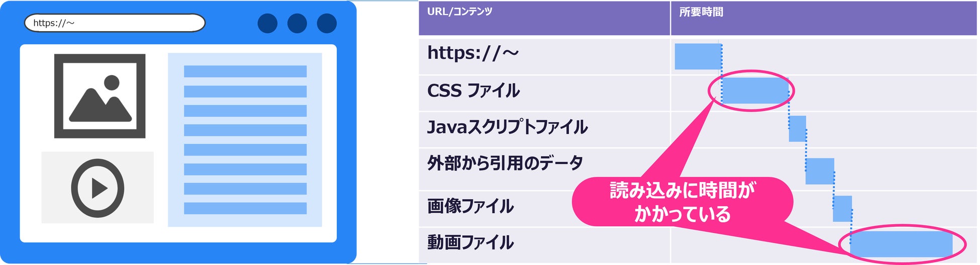Image resolution: width=980 pixels, height=265 pixels.
Task: Click the first dark blue window dot
Action: (267, 24)
